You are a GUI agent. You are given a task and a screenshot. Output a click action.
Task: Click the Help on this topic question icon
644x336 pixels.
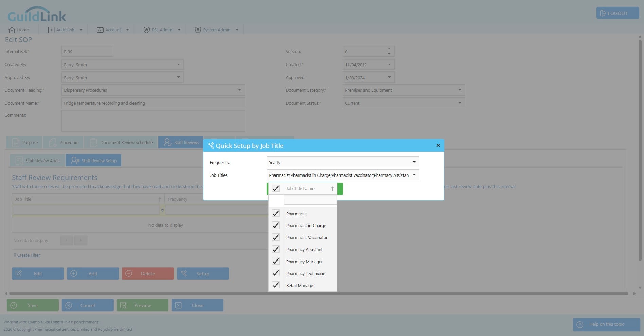(x=580, y=324)
